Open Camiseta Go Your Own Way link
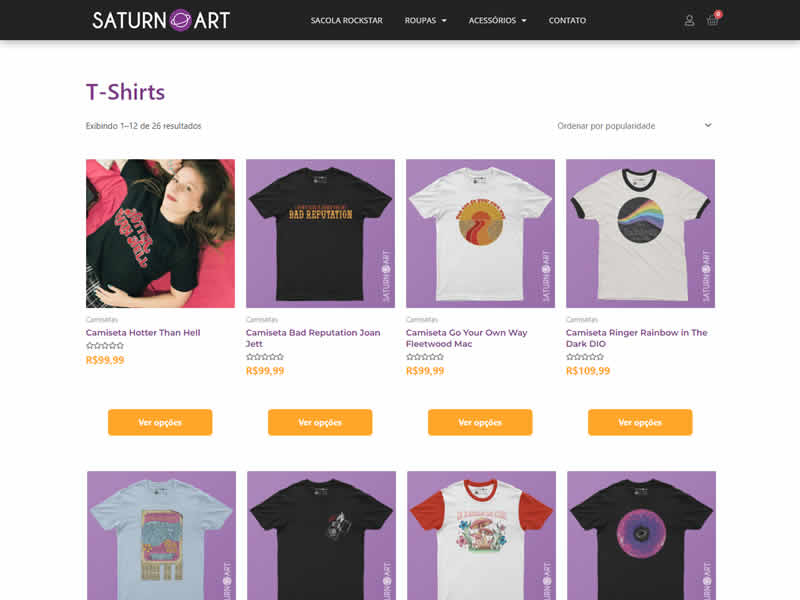 click(466, 338)
